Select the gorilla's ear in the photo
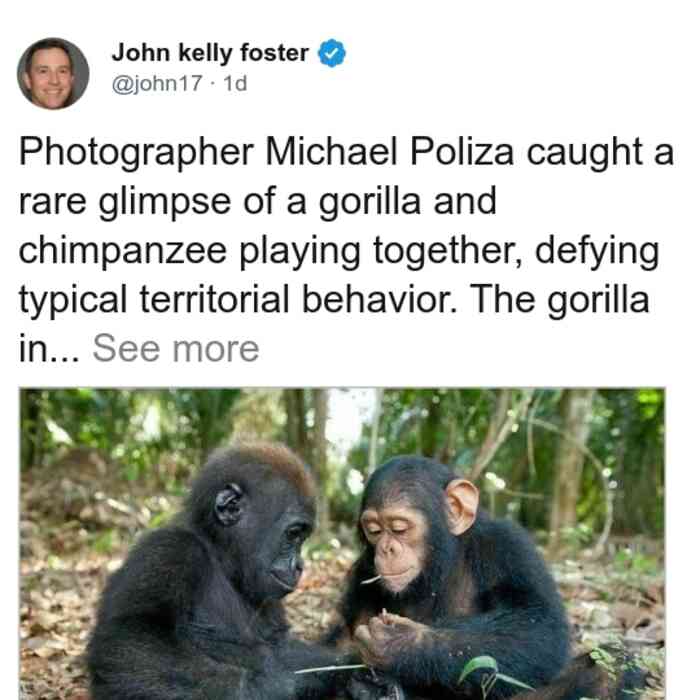 pyautogui.click(x=228, y=504)
